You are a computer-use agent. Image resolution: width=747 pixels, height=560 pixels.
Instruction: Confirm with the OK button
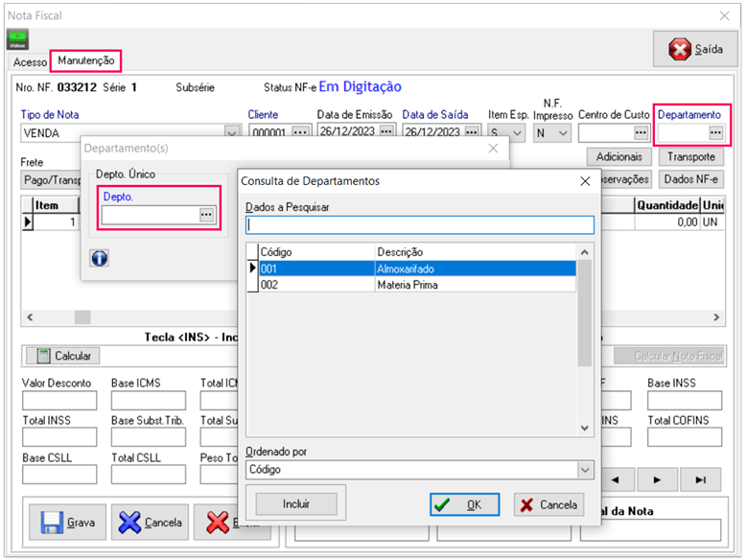coord(464,504)
